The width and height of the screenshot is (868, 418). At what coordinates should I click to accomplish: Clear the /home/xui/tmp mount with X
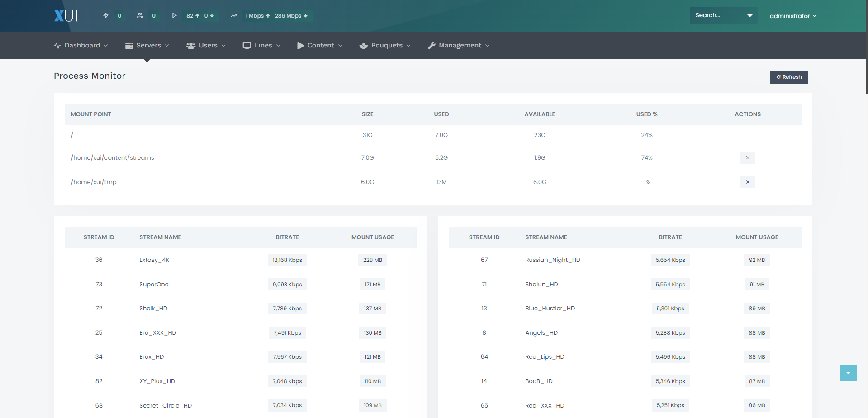748,182
